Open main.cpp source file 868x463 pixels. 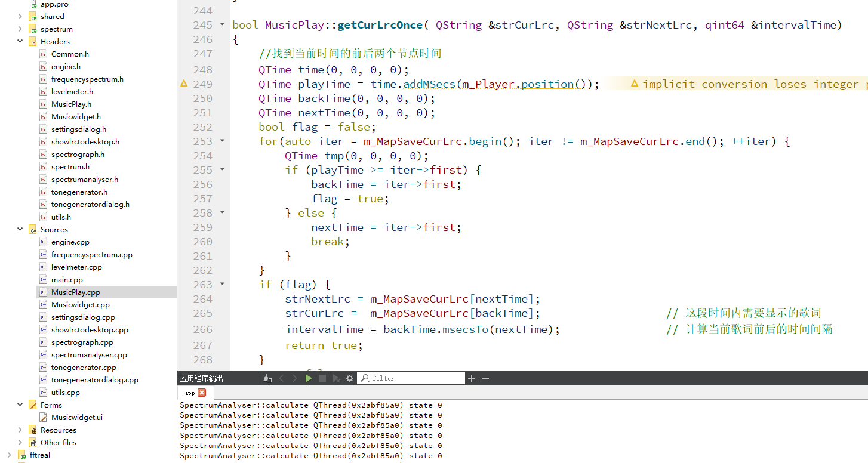(x=67, y=279)
